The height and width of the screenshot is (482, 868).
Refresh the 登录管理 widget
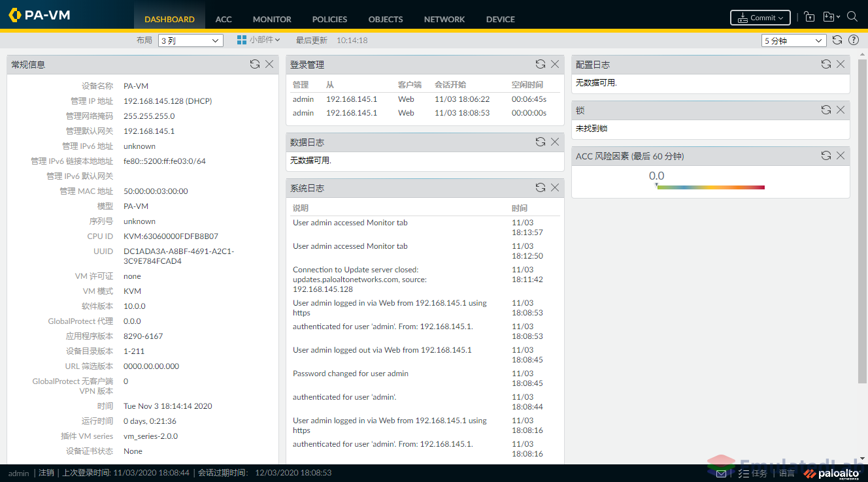point(541,64)
